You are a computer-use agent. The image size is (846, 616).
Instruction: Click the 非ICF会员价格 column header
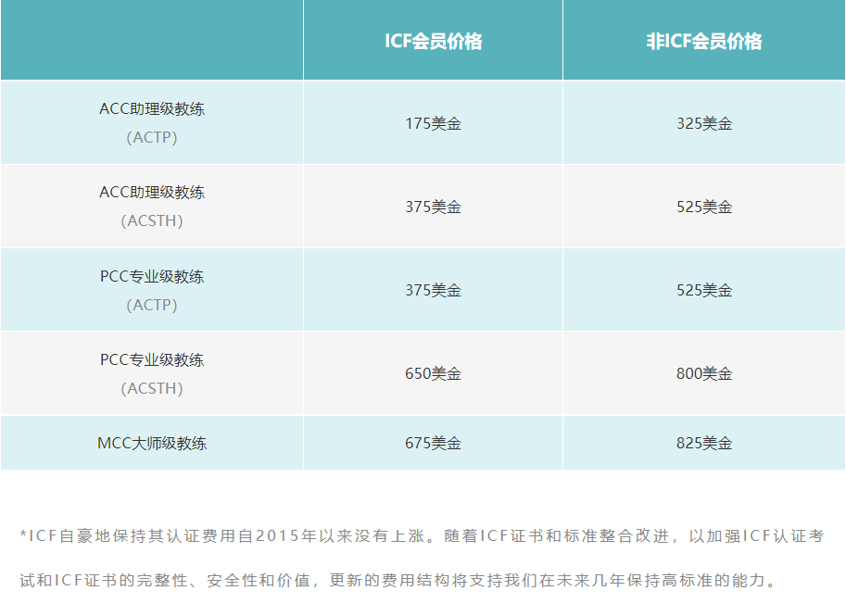[x=703, y=42]
